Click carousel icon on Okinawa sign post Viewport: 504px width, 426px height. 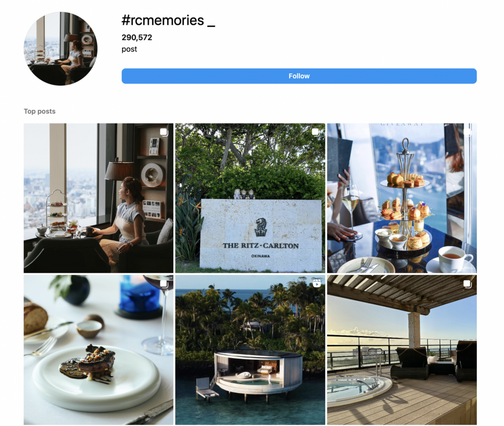[315, 132]
